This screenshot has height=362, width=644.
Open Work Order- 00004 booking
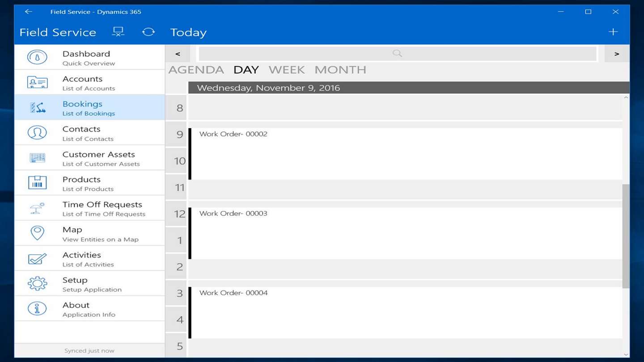(x=405, y=313)
